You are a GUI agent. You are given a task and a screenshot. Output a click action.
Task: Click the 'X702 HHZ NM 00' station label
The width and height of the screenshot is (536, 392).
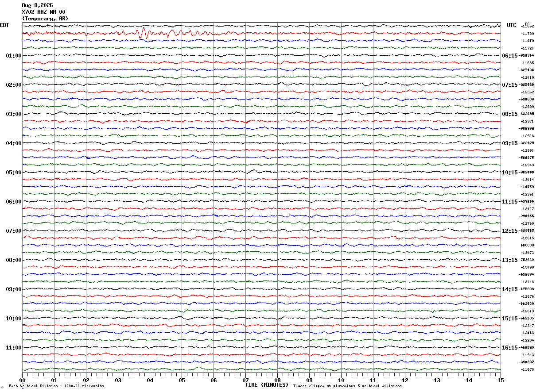(43, 12)
